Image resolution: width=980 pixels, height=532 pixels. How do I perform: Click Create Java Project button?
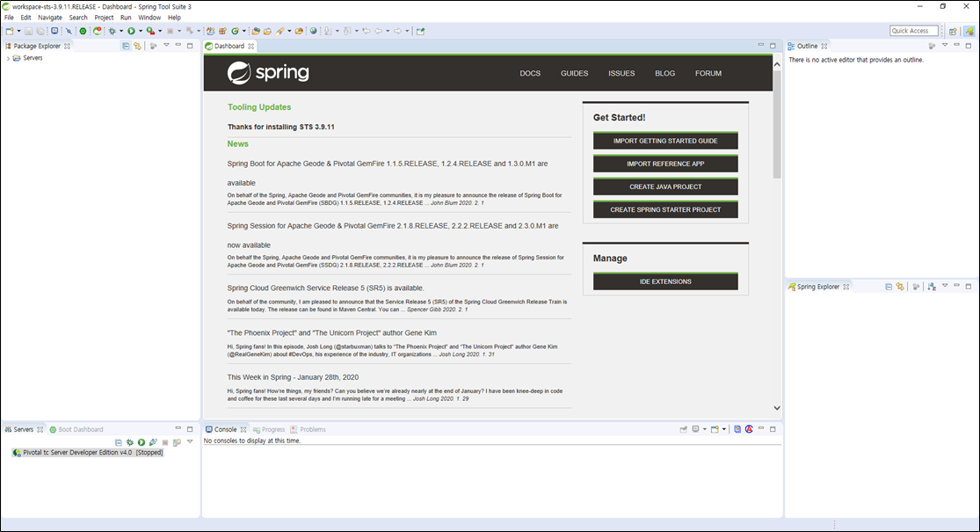pos(665,186)
